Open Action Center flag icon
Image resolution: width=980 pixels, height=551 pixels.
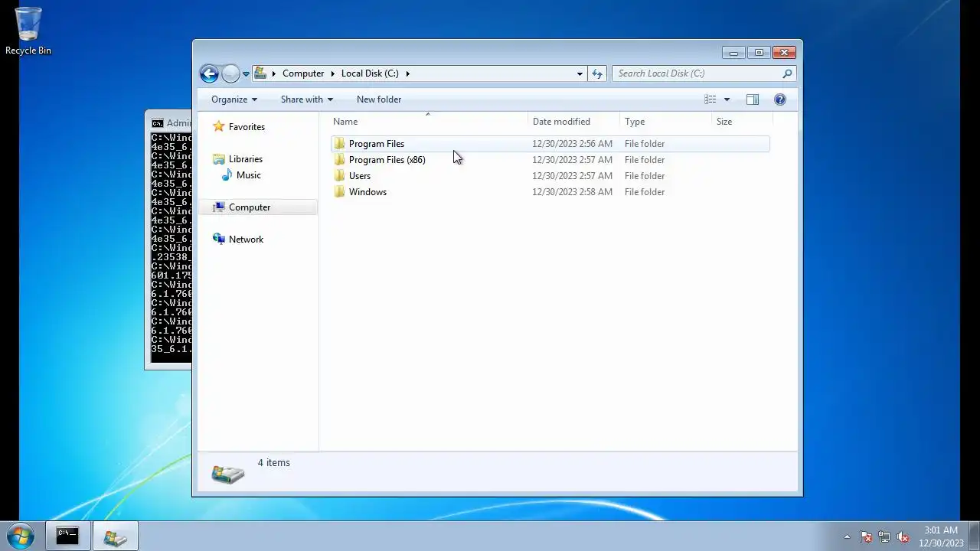866,537
